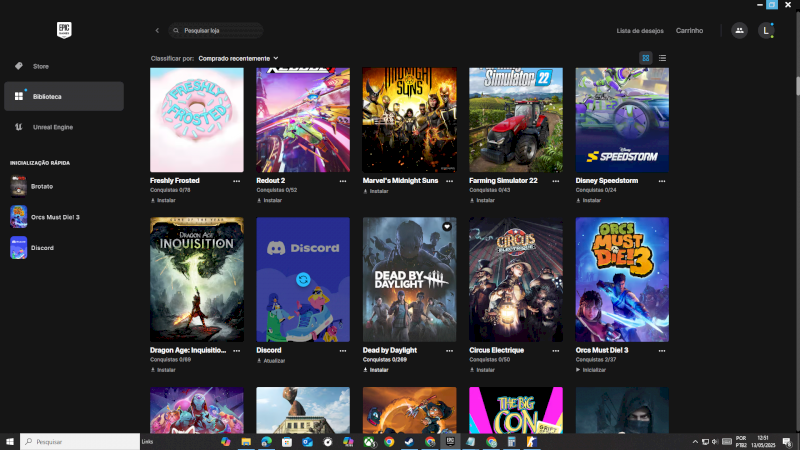Open Calculator from the taskbar

511,442
